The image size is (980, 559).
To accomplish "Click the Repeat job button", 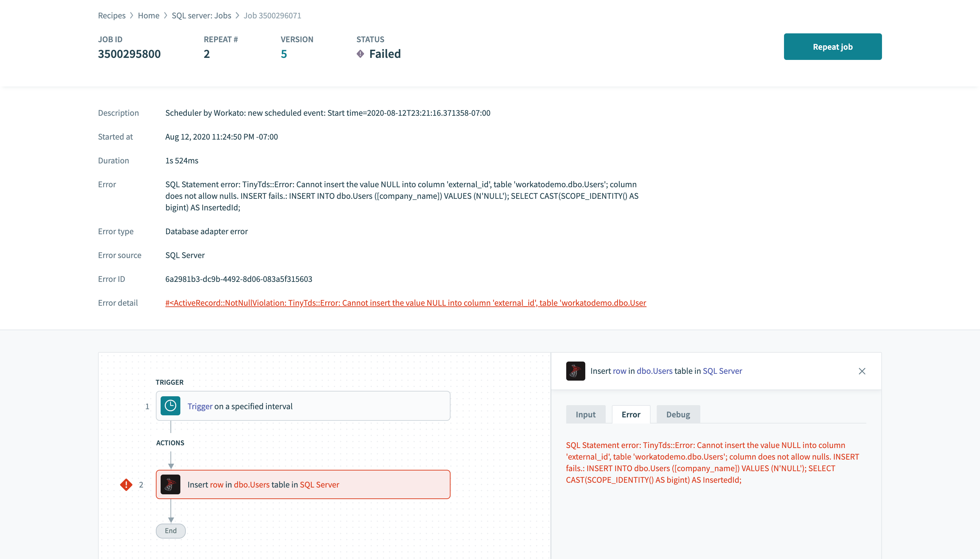I will pos(833,47).
